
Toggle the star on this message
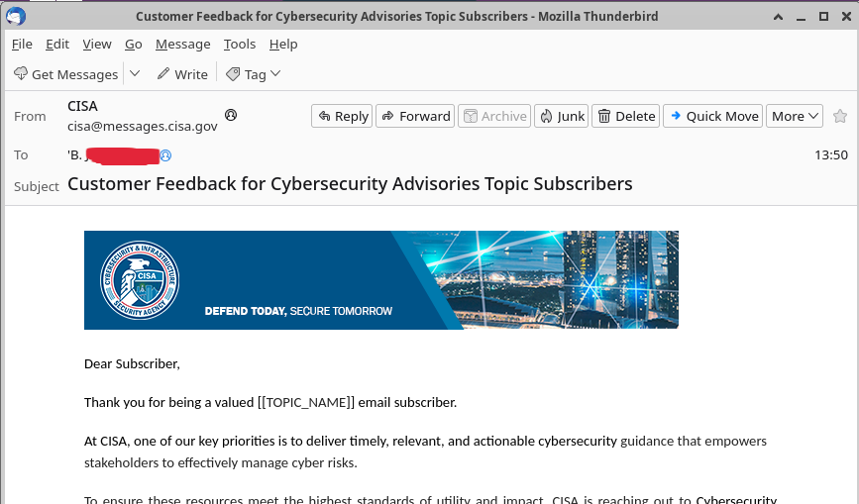point(840,116)
